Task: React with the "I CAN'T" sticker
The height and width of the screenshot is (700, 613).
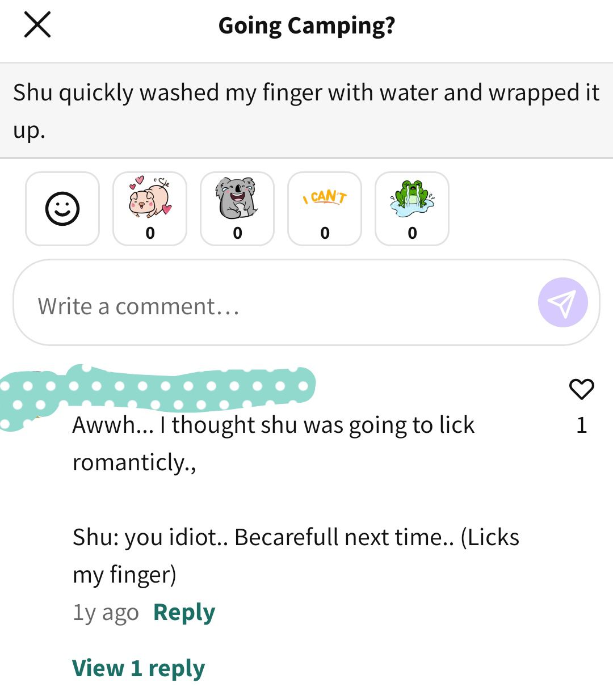Action: point(325,209)
